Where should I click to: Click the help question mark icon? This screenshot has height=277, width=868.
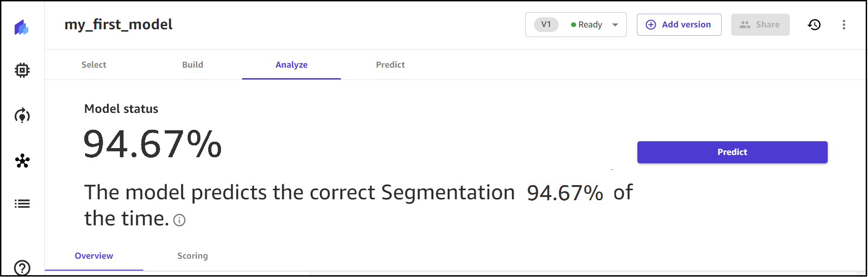tap(22, 268)
